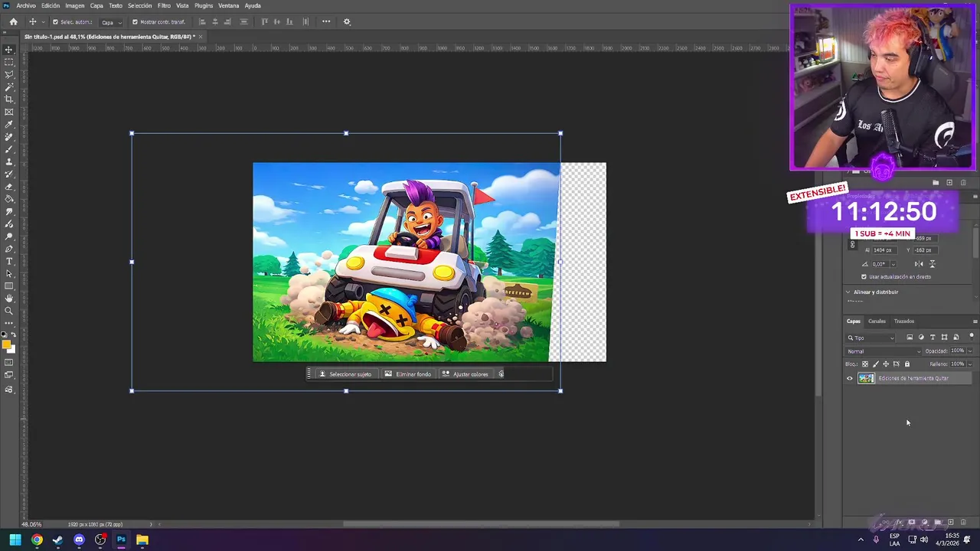Toggle lock all padlock icon
Viewport: 980px width, 551px height.
tap(907, 364)
